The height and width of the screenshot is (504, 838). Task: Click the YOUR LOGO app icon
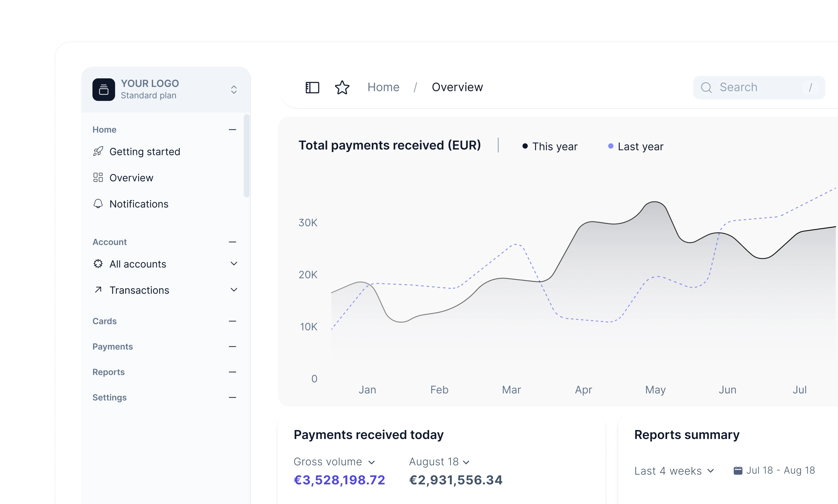[104, 90]
